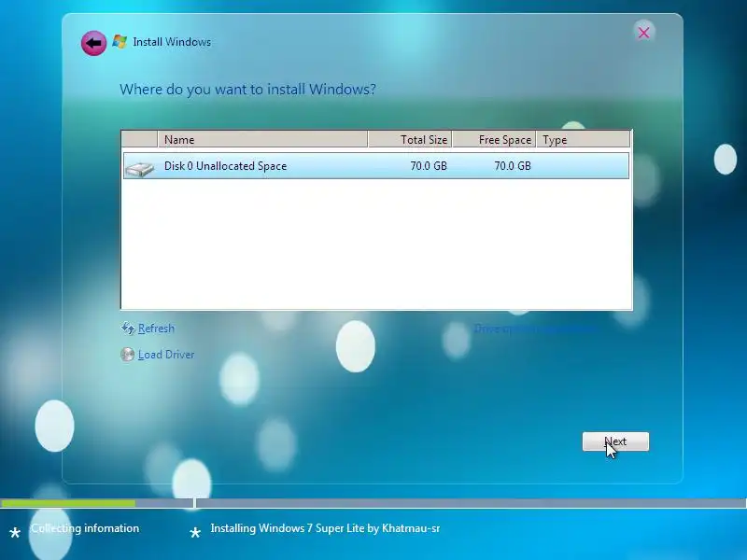The width and height of the screenshot is (747, 560).
Task: Sort by the Free Space column header
Action: click(x=494, y=139)
